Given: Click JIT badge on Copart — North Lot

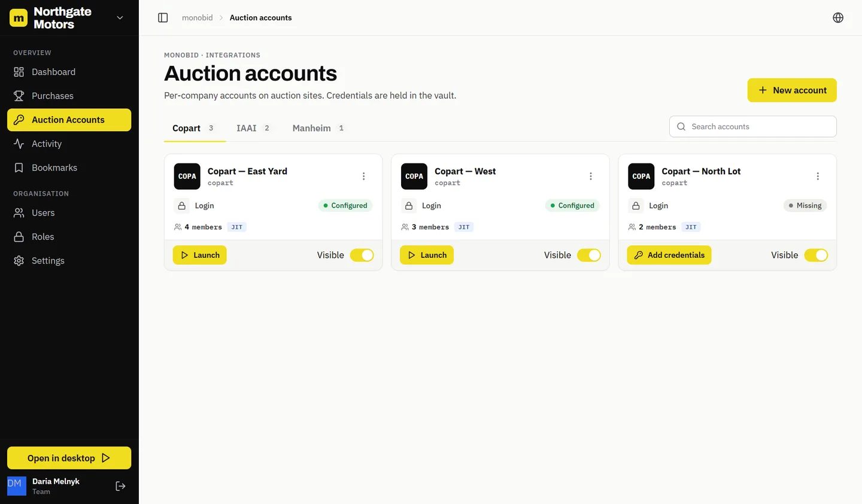Looking at the screenshot, I should click(691, 227).
